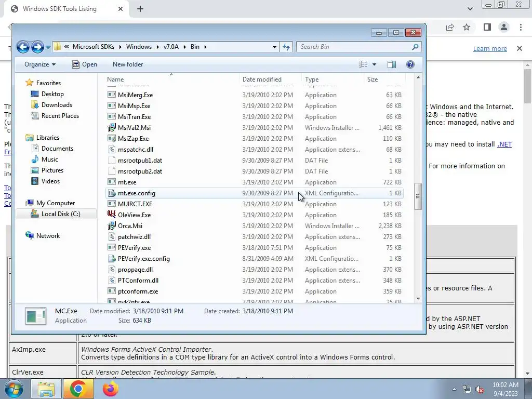
Task: Click .NET link on the web page
Action: [x=504, y=144]
